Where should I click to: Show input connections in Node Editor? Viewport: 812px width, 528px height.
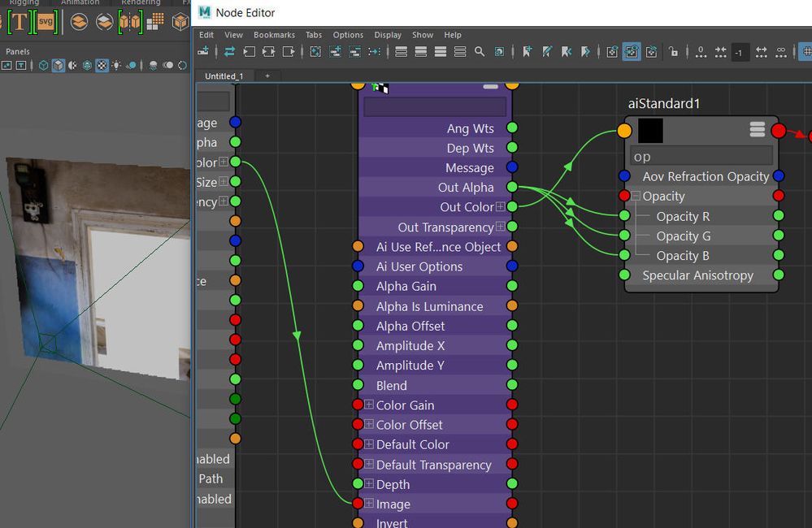pos(249,51)
